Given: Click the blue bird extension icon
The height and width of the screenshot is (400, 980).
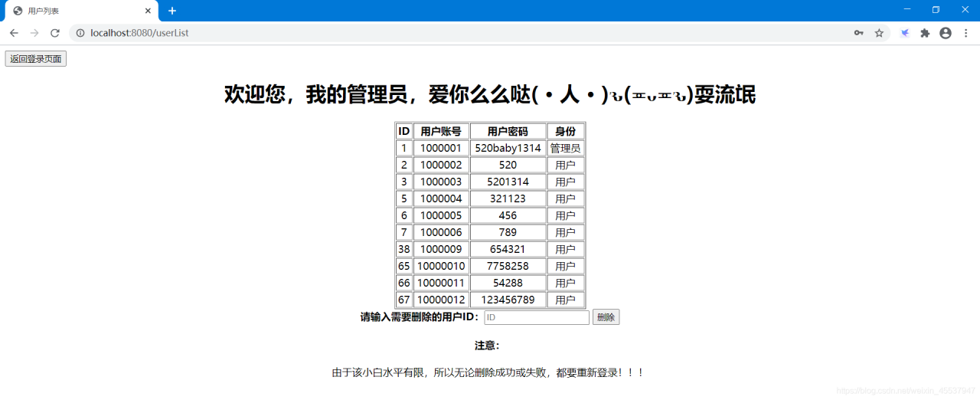Looking at the screenshot, I should [x=905, y=33].
